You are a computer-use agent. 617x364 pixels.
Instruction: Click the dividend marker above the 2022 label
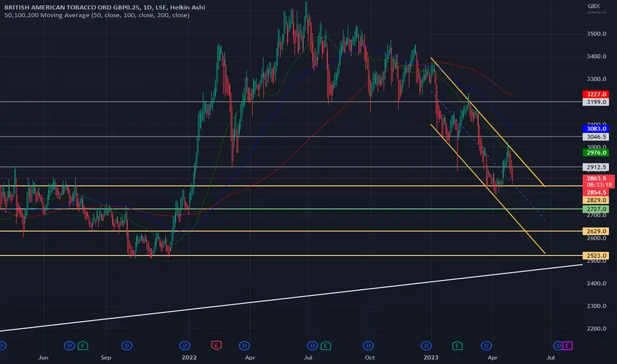(x=185, y=346)
